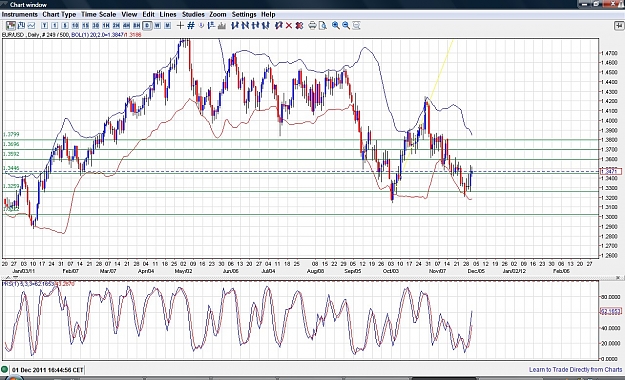Click the delete all lines icon
Viewport: 625px width, 380px height.
tap(299, 26)
